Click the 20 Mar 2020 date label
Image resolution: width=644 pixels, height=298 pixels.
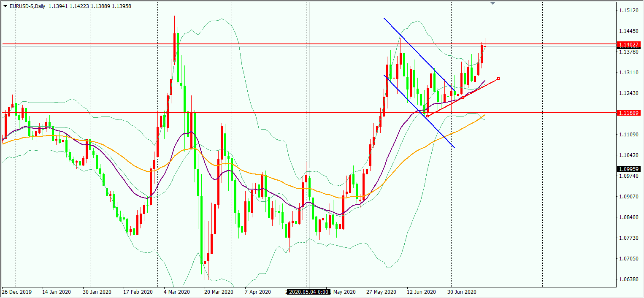click(218, 292)
